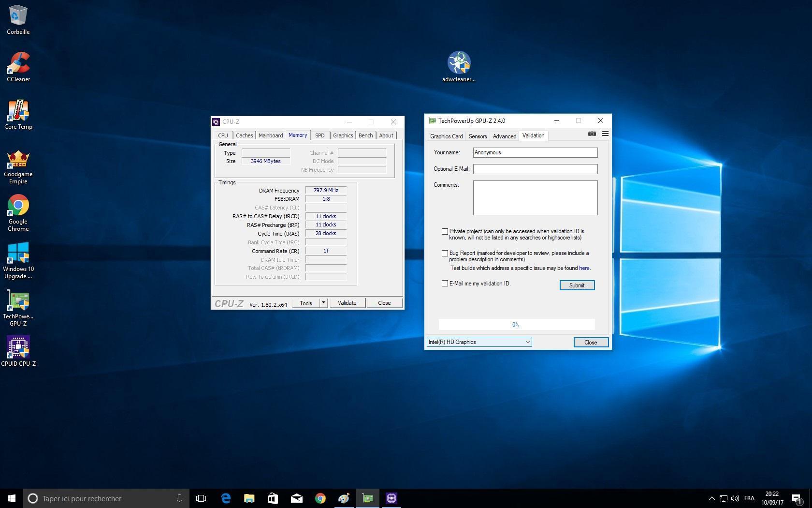
Task: Click the 'here' test builds link
Action: click(x=584, y=268)
